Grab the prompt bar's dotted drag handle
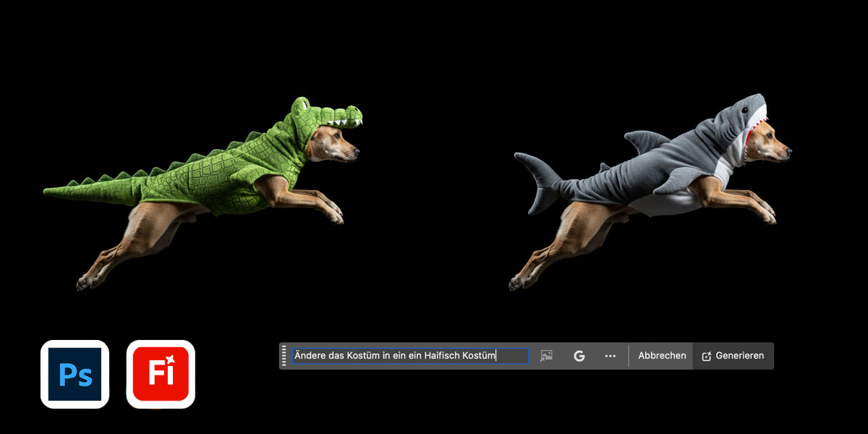 tap(284, 356)
